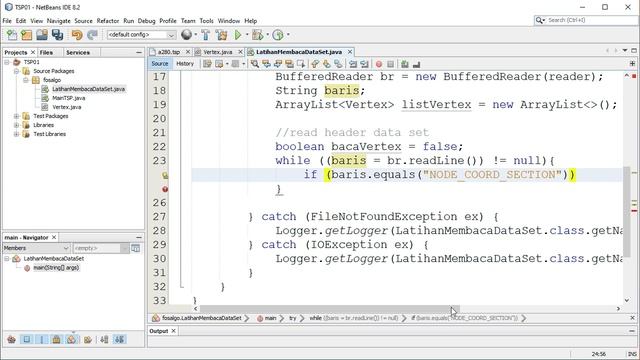Click the Find Next Occurrence icon
640x360 pixels.
pyautogui.click(x=278, y=64)
